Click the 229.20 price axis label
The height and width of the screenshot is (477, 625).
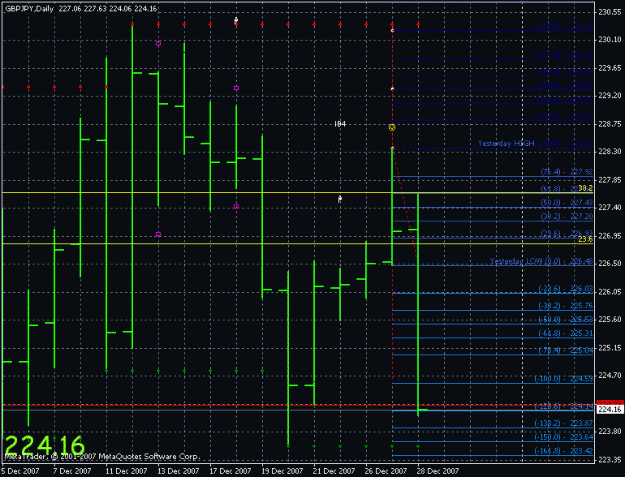click(610, 95)
